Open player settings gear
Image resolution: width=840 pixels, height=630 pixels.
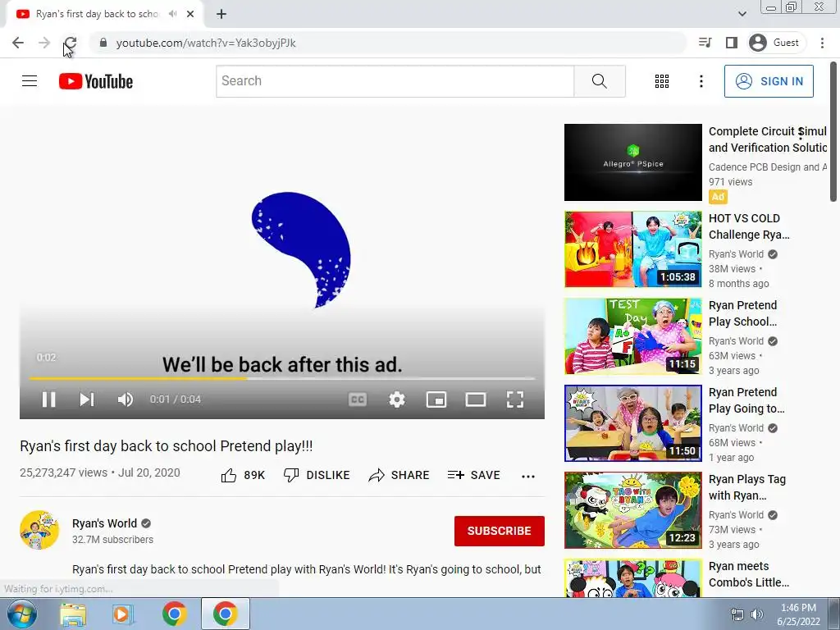[397, 399]
